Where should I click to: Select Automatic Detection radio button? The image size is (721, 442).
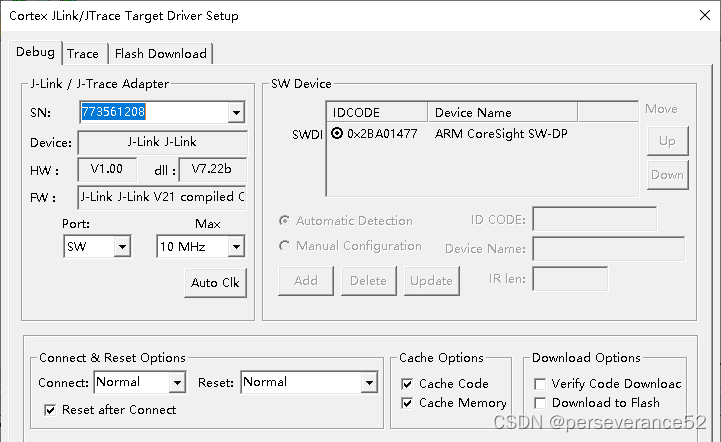click(x=285, y=221)
